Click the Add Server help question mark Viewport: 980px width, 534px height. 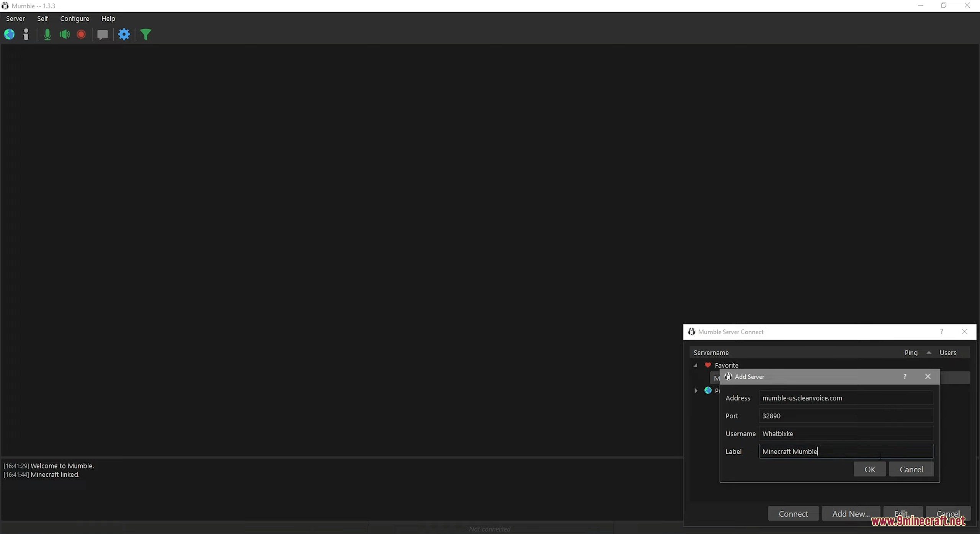pos(905,376)
